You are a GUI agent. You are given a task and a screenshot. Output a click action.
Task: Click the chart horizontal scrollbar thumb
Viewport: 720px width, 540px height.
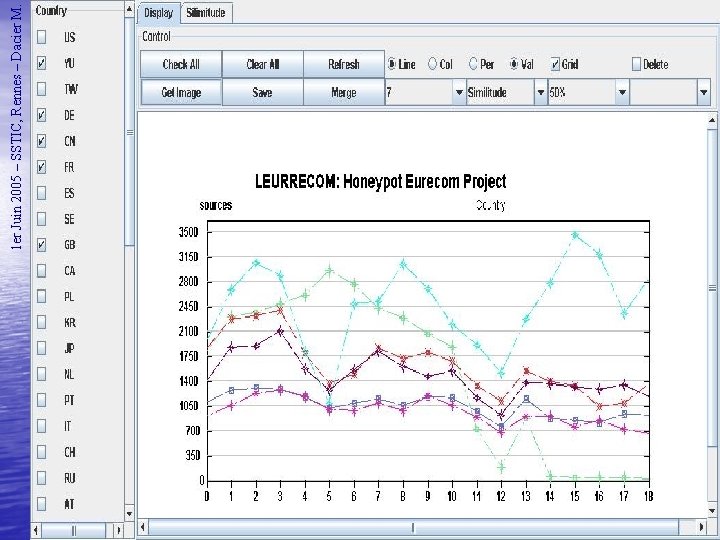[413, 527]
